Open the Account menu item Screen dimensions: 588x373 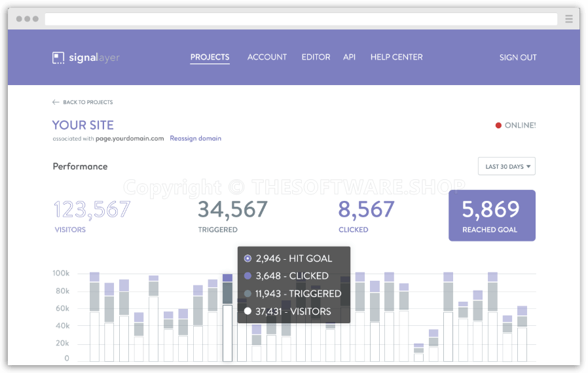pos(267,58)
